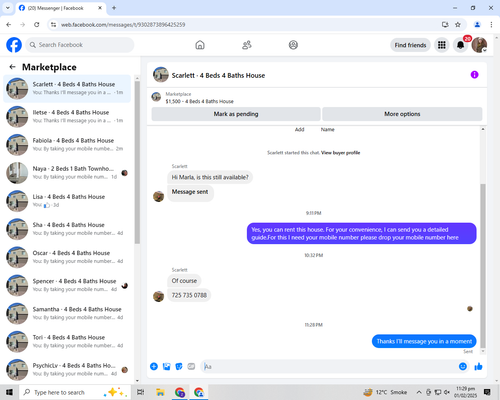Open the View buyer profile link

click(x=340, y=153)
